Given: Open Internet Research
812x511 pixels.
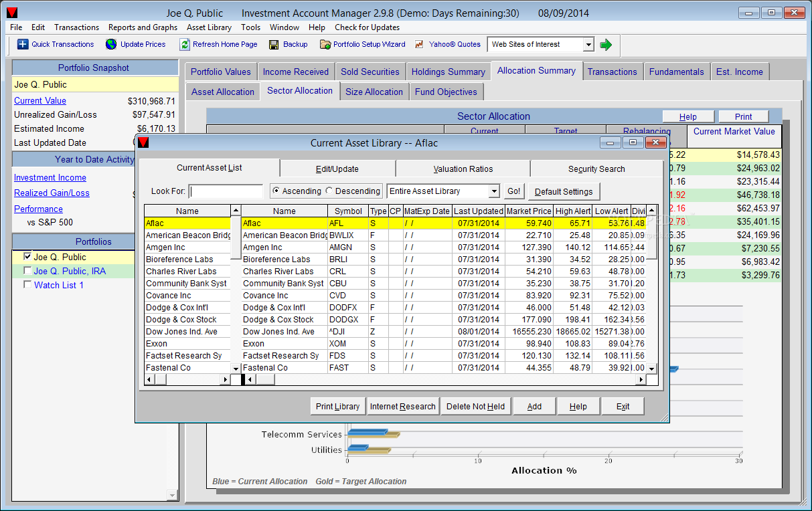Looking at the screenshot, I should click(402, 406).
